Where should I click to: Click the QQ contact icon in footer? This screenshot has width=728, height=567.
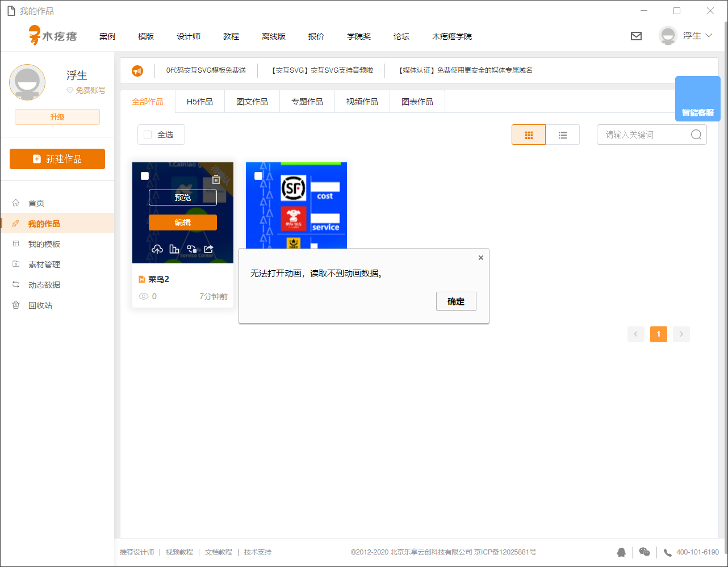click(x=621, y=552)
